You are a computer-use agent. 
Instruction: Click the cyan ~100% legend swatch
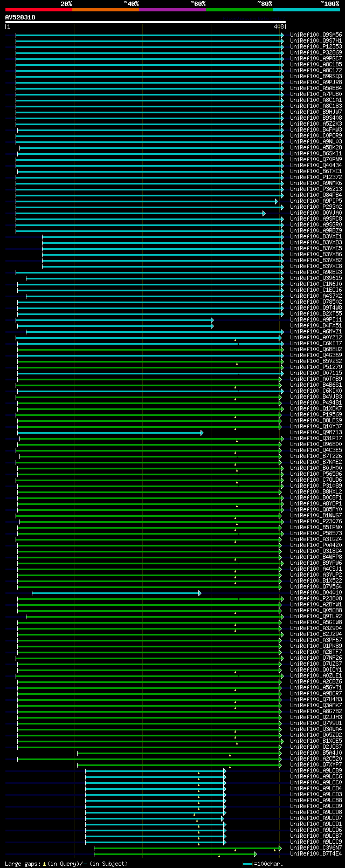click(306, 10)
